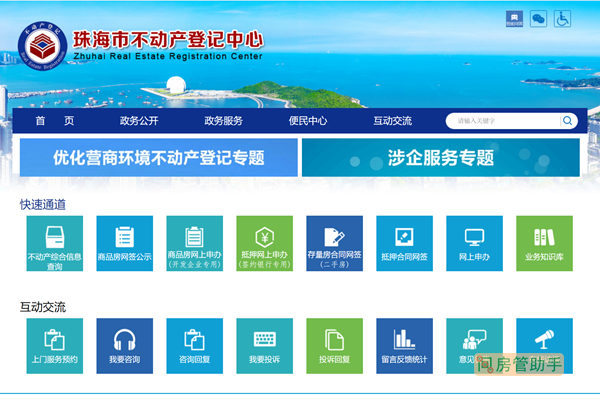Click the search magnifier button

click(568, 121)
